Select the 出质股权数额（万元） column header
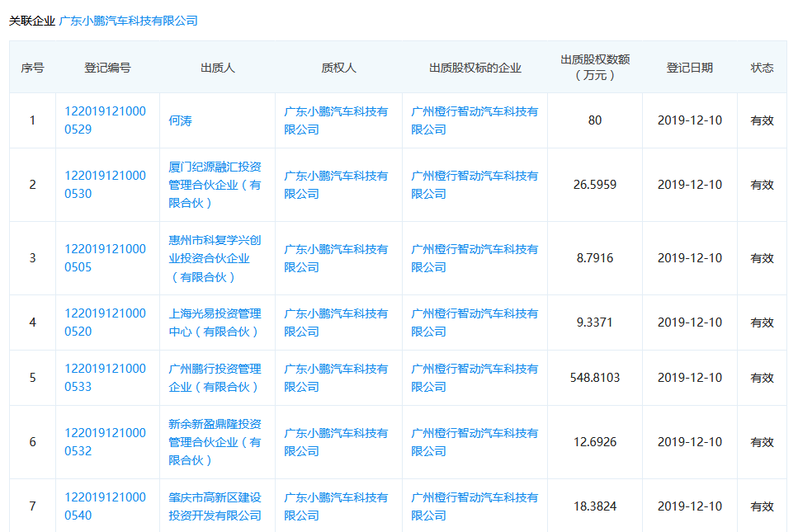This screenshot has width=798, height=532. [x=595, y=68]
